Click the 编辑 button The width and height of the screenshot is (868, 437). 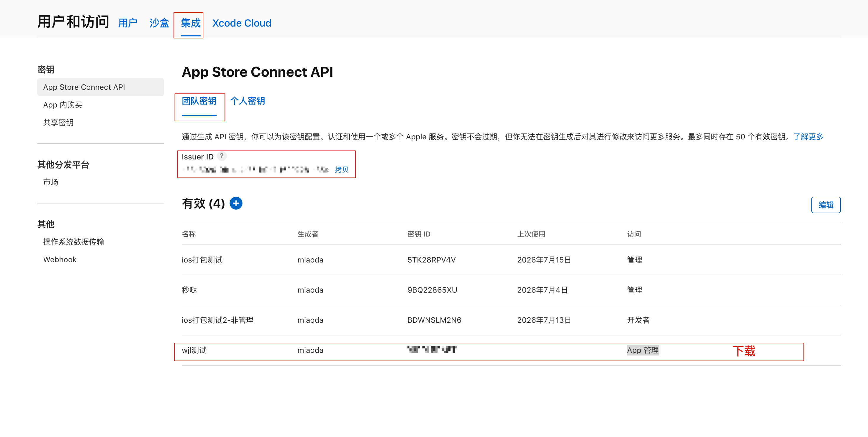(x=826, y=205)
